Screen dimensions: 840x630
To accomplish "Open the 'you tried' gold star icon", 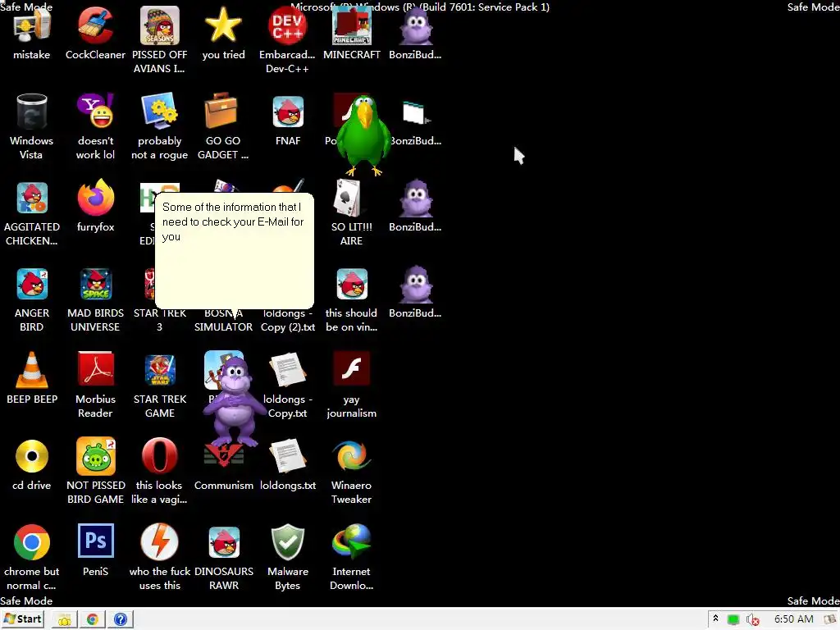I will pos(223,25).
